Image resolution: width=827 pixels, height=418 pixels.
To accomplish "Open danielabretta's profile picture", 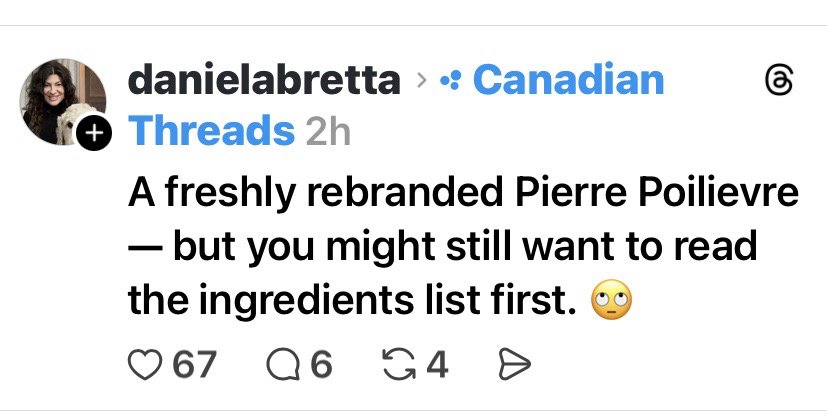I will [61, 101].
